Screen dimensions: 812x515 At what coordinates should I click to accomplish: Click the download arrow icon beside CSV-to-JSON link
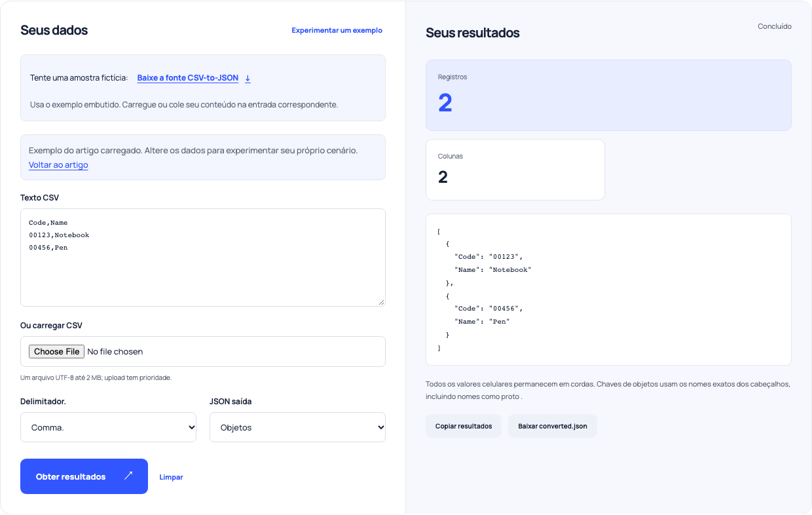pos(248,78)
